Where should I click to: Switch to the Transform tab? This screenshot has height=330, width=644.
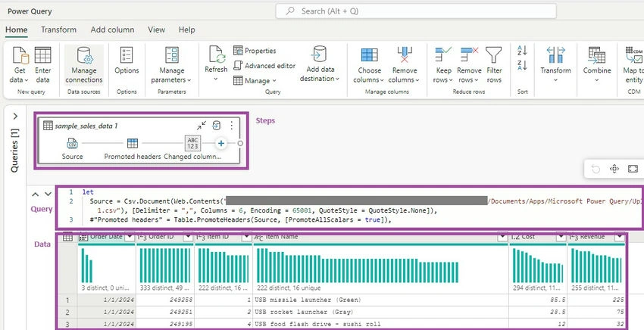pos(59,30)
